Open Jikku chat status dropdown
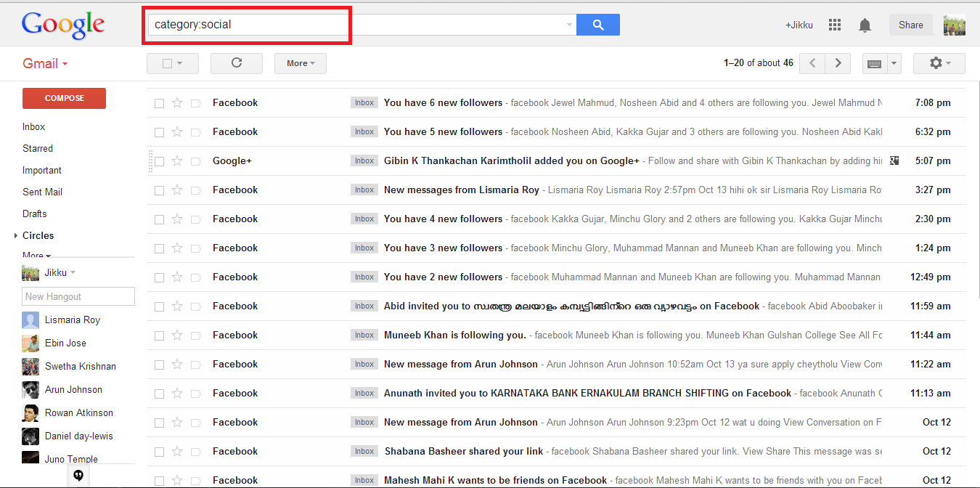The height and width of the screenshot is (488, 980). 73,273
